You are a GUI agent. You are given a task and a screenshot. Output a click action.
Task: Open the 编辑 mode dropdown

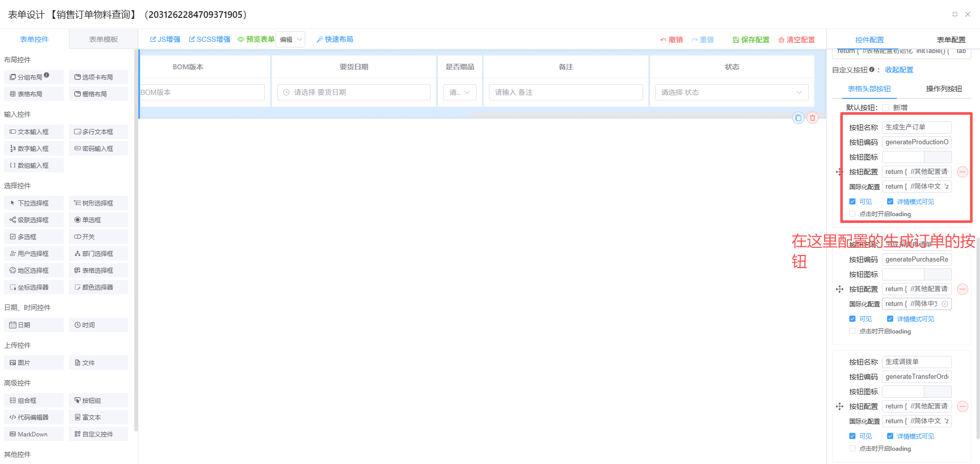(290, 39)
